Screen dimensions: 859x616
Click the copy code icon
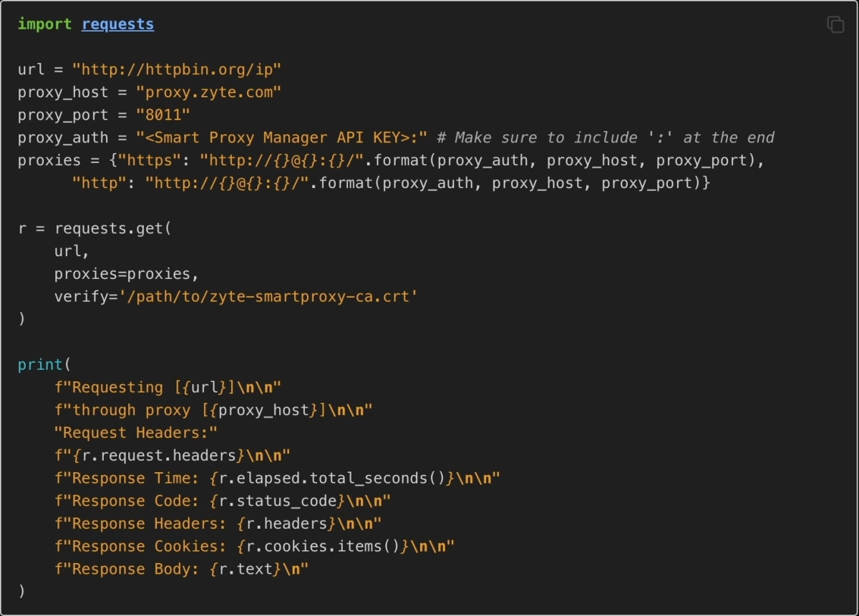tap(835, 24)
